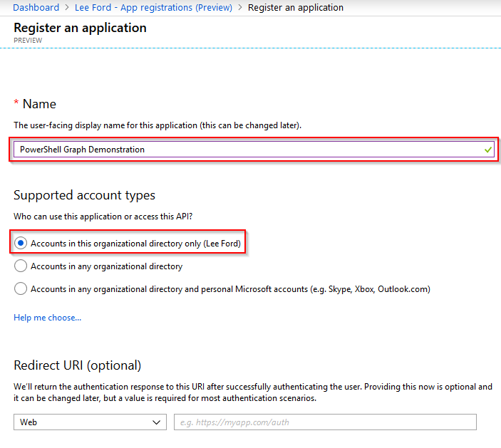Image resolution: width=501 pixels, height=448 pixels.
Task: Go to Dashboard breadcrumb
Action: pos(36,7)
